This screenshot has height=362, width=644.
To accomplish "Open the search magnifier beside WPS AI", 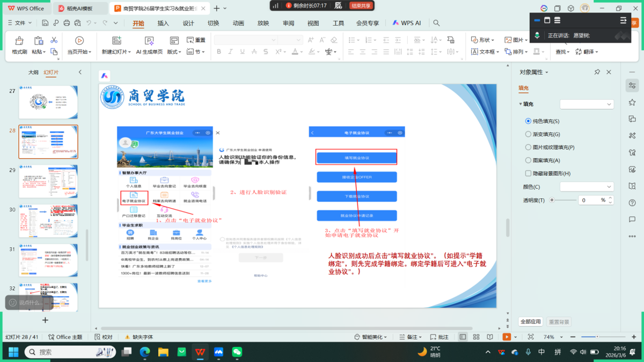I will (x=436, y=23).
